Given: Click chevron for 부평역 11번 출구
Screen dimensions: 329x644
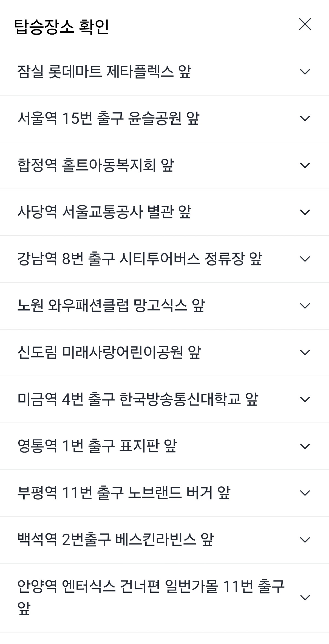Looking at the screenshot, I should click(305, 493).
